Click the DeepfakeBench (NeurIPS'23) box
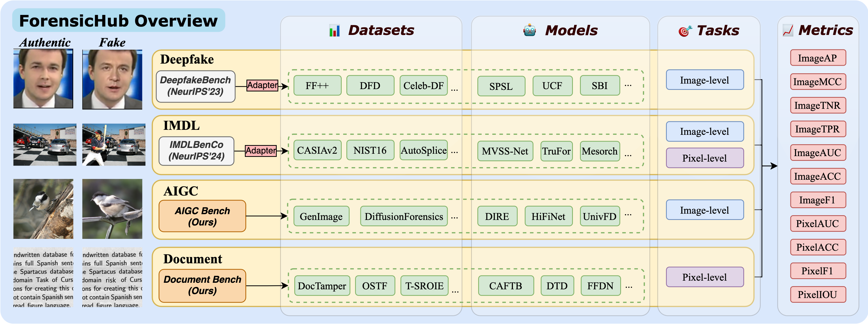The width and height of the screenshot is (868, 324). [195, 86]
